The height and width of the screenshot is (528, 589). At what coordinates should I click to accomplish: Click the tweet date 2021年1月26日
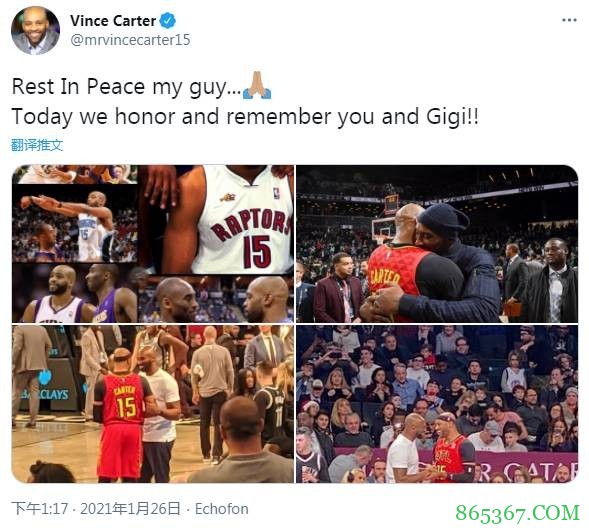[130, 509]
